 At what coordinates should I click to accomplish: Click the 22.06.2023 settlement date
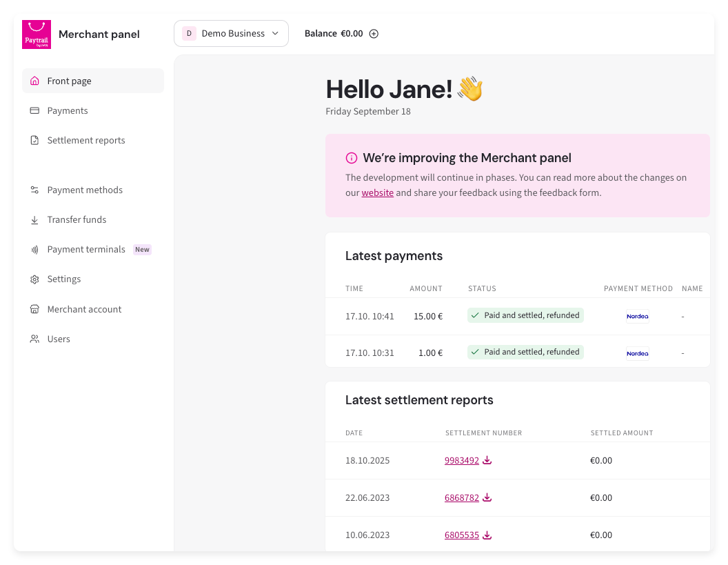point(367,497)
